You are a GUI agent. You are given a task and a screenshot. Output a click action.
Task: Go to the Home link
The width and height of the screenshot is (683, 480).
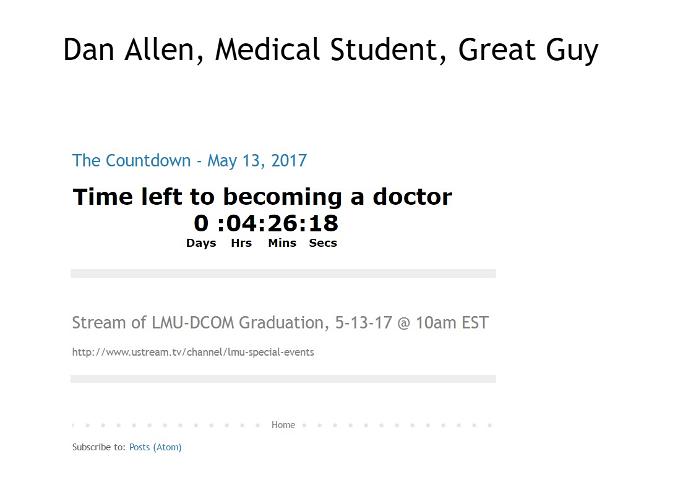pos(283,425)
